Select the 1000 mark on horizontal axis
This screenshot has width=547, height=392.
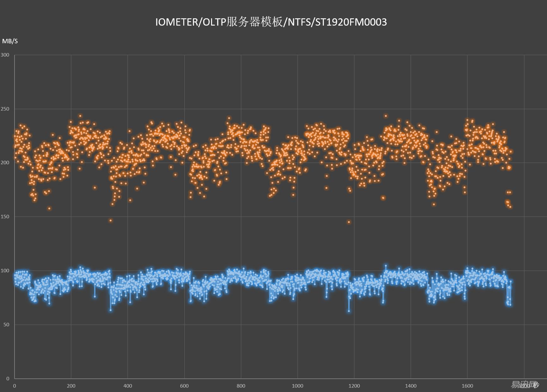pyautogui.click(x=298, y=386)
